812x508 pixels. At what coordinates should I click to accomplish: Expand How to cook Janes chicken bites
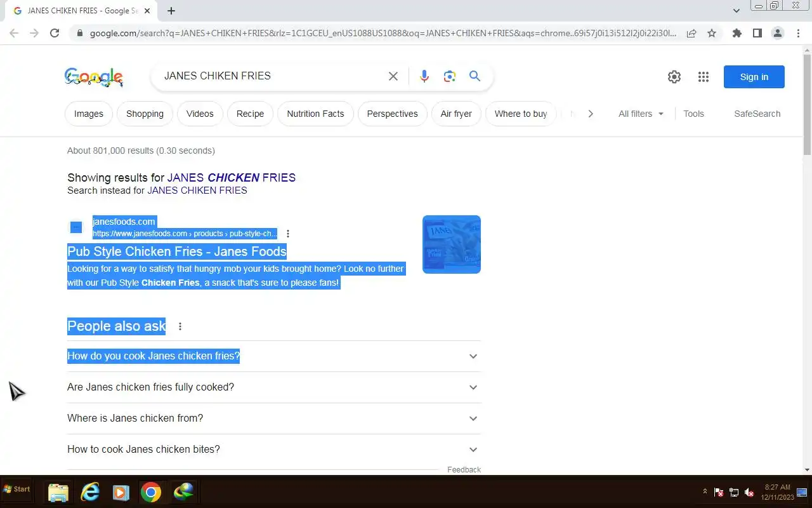[274, 450]
